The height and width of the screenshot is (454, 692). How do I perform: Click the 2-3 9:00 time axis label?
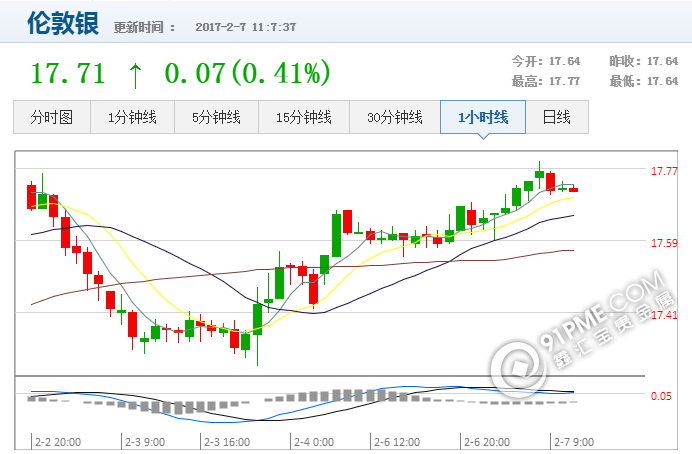point(145,442)
